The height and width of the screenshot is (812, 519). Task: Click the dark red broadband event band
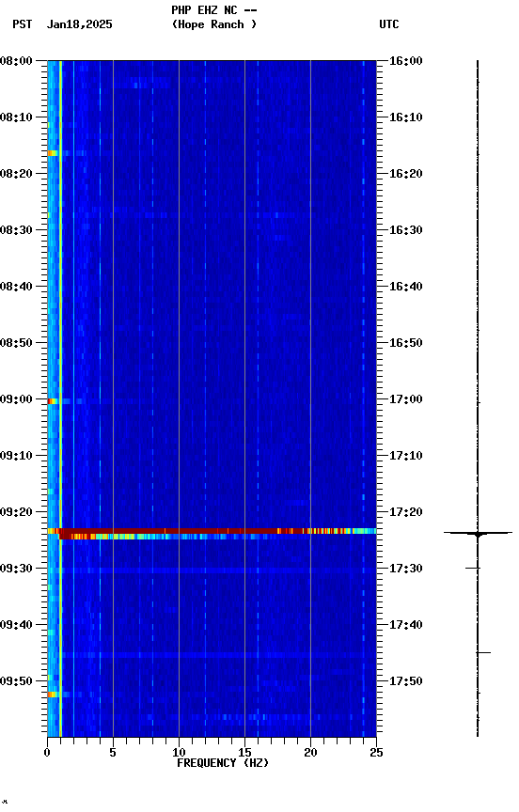coord(212,531)
